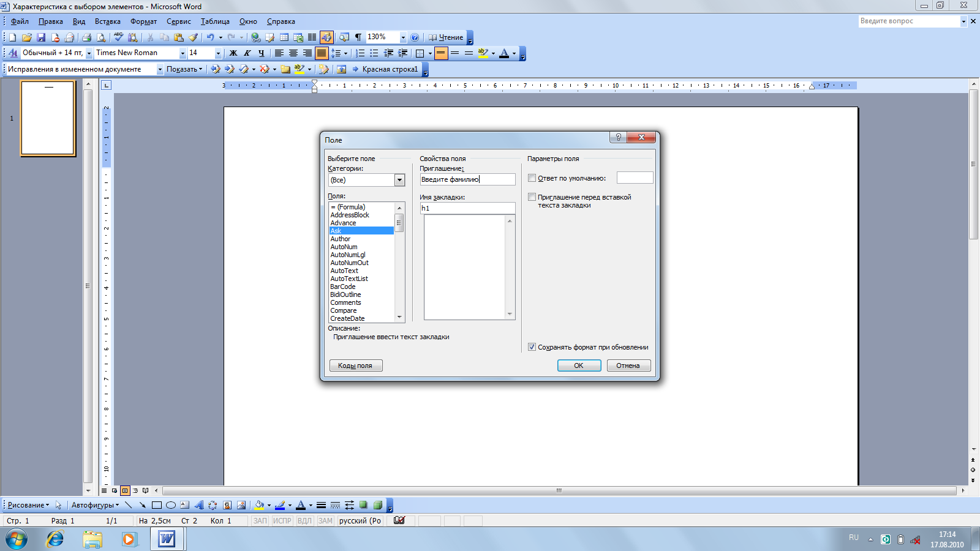
Task: Open the Правка menu
Action: [x=51, y=21]
